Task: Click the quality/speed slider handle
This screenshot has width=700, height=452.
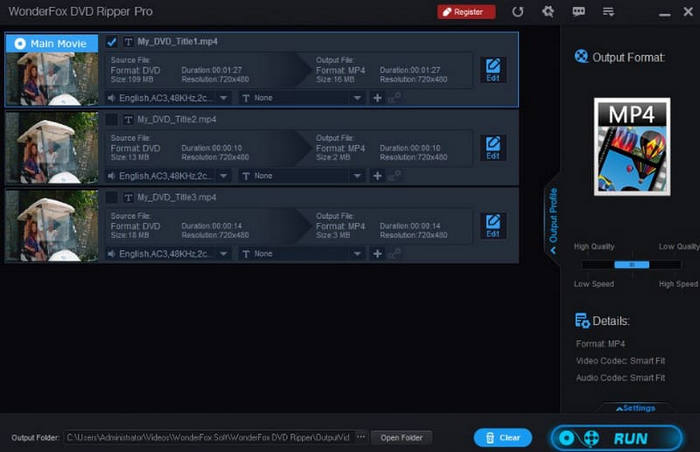Action: [x=632, y=265]
